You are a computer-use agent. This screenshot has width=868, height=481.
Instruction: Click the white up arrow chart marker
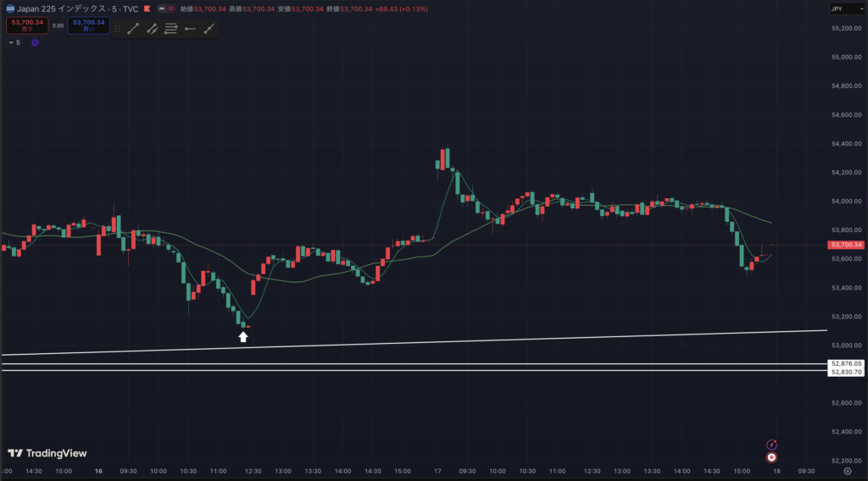243,337
